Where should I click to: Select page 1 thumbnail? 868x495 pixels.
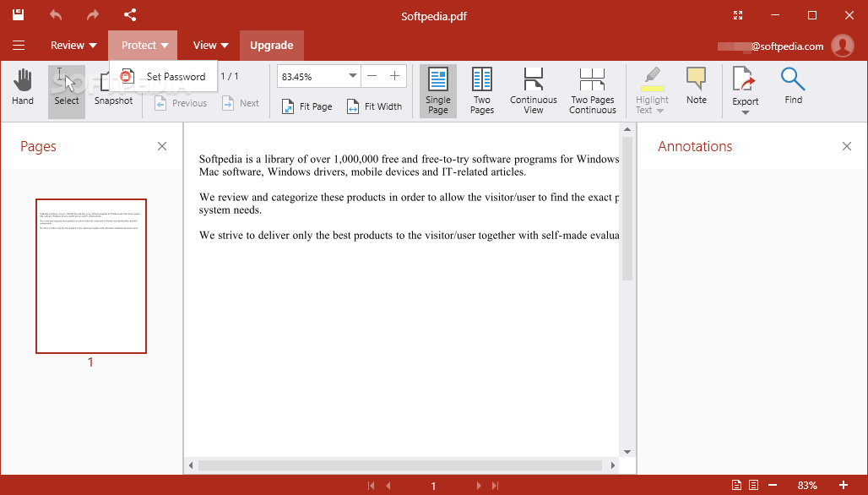tap(91, 275)
